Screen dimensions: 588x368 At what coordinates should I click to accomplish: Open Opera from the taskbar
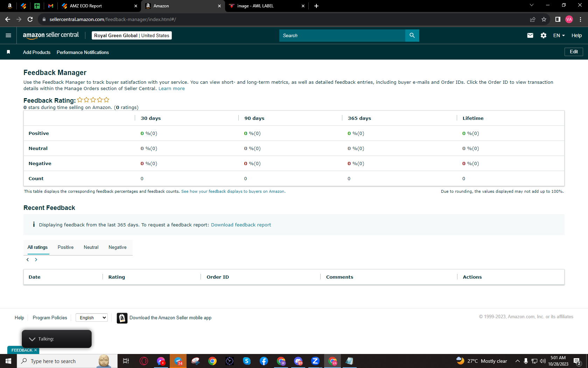click(144, 361)
